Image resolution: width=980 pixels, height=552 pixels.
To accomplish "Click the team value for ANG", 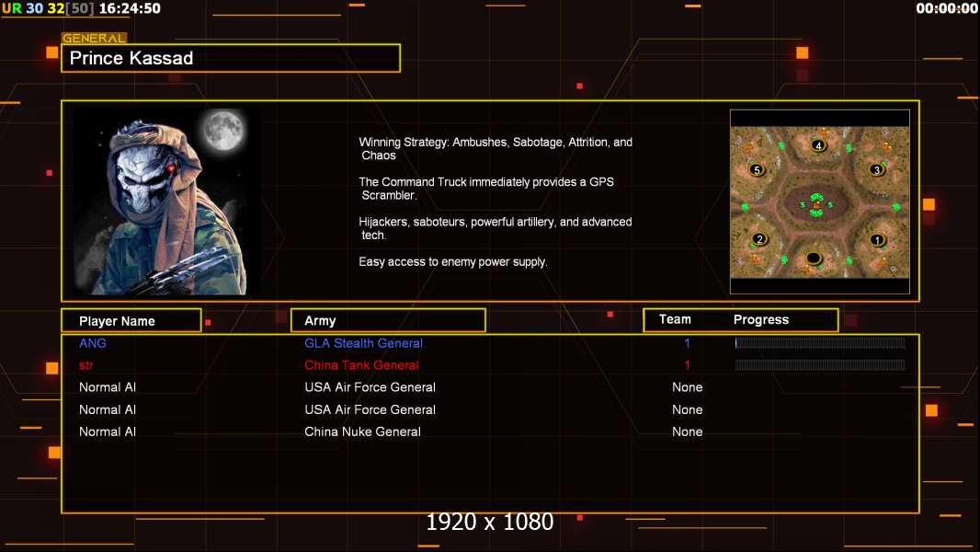I will [687, 343].
